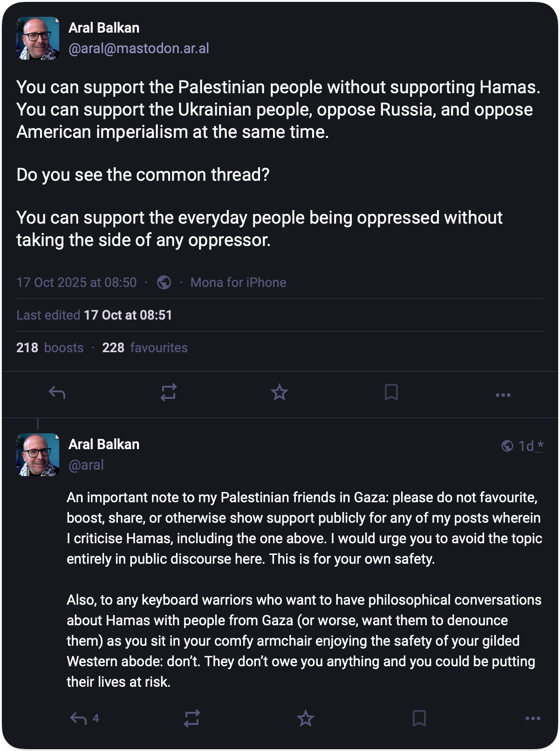The image size is (560, 751).
Task: Click the 17 Oct 2025 post timestamp
Action: point(76,282)
